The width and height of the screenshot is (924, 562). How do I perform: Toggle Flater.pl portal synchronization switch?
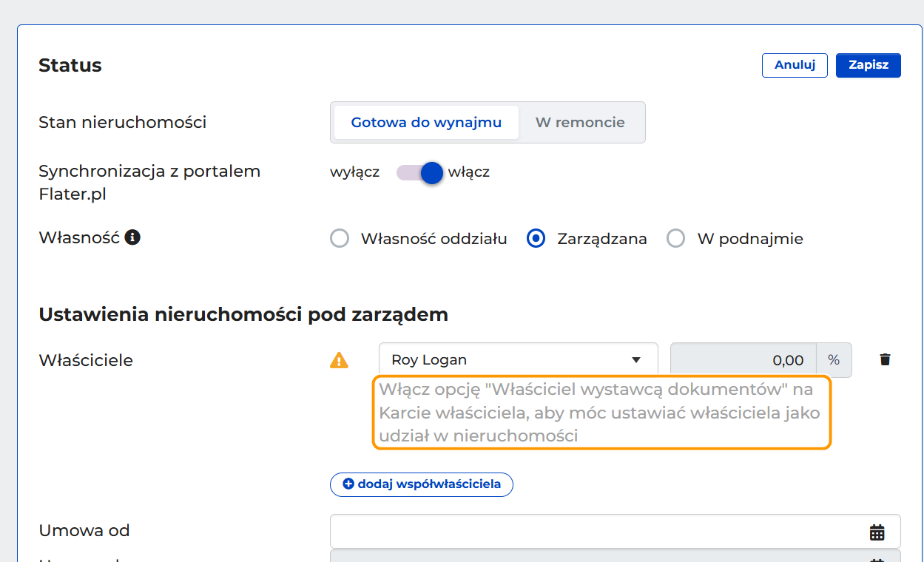click(x=420, y=172)
